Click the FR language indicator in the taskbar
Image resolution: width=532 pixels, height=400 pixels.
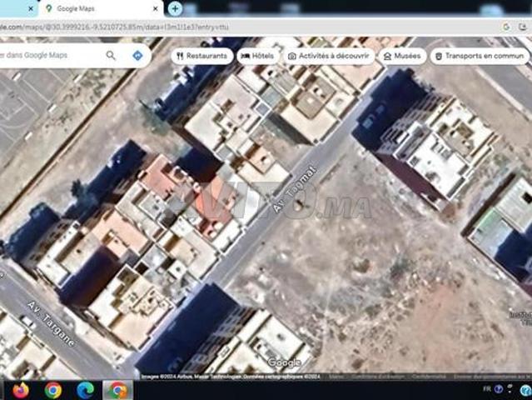[487, 389]
